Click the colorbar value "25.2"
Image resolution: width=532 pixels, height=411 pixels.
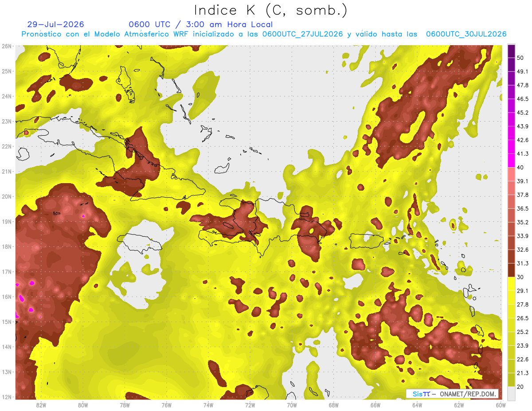coord(523,332)
